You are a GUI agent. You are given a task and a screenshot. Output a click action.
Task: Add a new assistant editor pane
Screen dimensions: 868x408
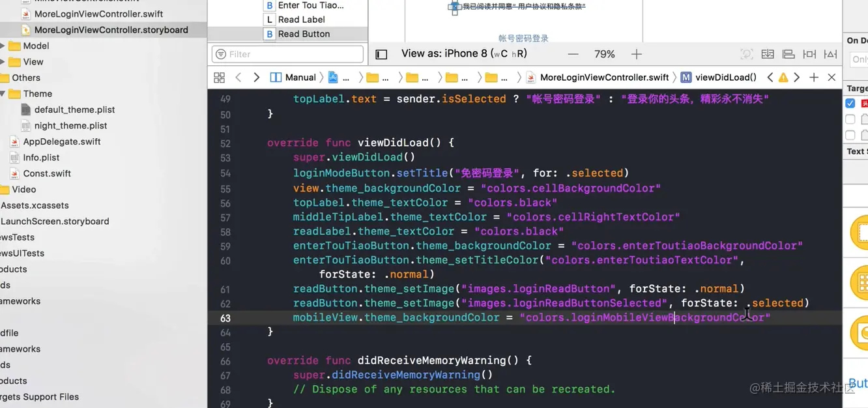(814, 78)
